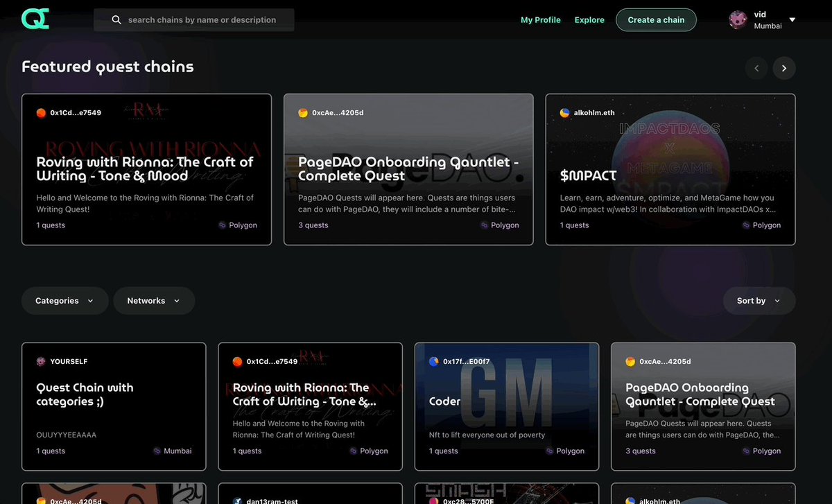Image resolution: width=832 pixels, height=504 pixels.
Task: Open the Coder quest chain title
Action: (x=445, y=401)
